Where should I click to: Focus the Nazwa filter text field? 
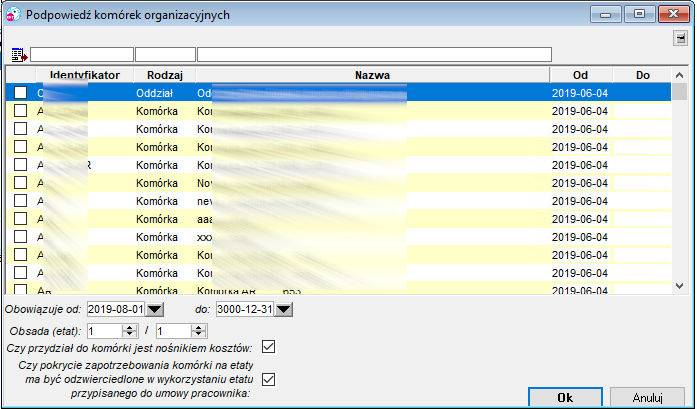coord(374,55)
